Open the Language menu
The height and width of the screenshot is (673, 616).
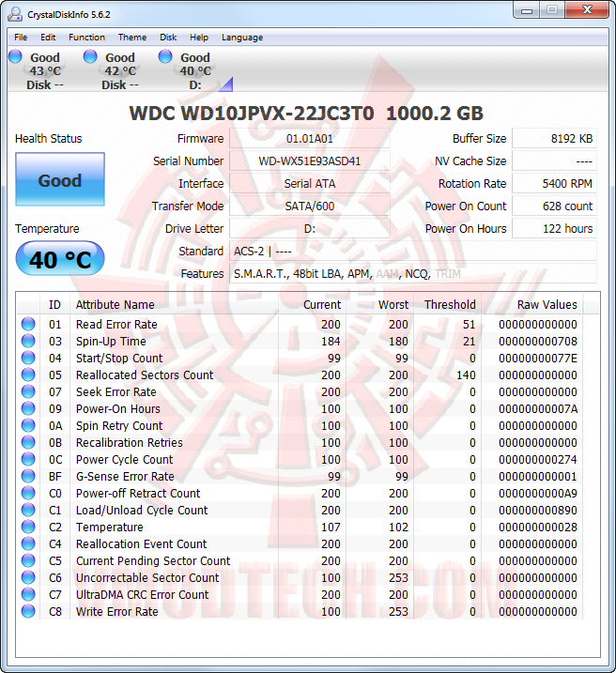(x=242, y=38)
